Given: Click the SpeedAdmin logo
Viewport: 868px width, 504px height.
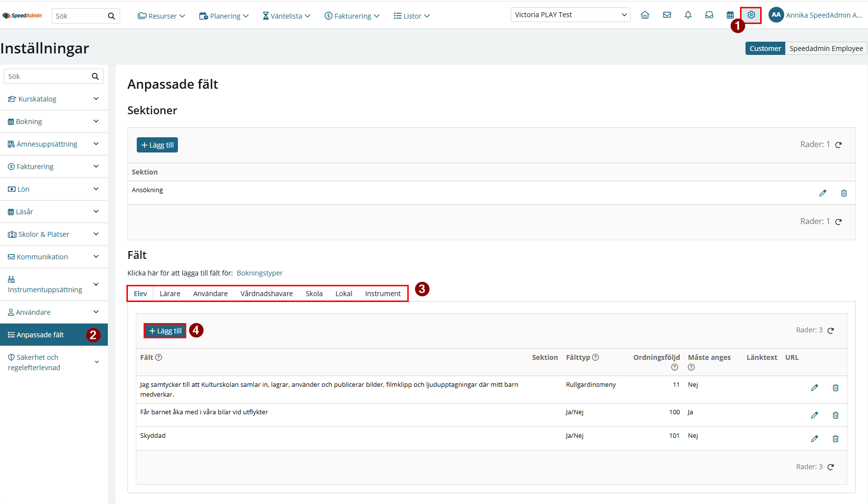Looking at the screenshot, I should pyautogui.click(x=23, y=16).
